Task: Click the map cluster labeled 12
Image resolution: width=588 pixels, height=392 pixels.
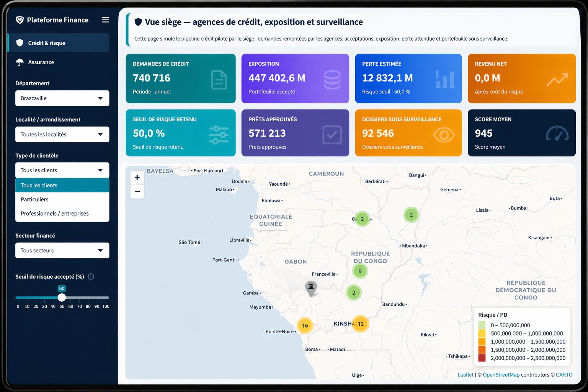Action: 361,324
